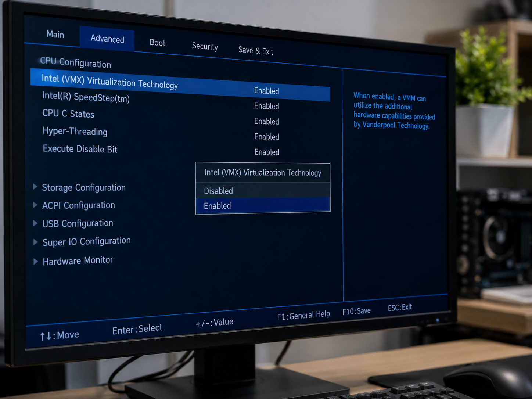This screenshot has width=532, height=399.
Task: Click the arrow beside USB Configuration
Action: pyautogui.click(x=35, y=223)
